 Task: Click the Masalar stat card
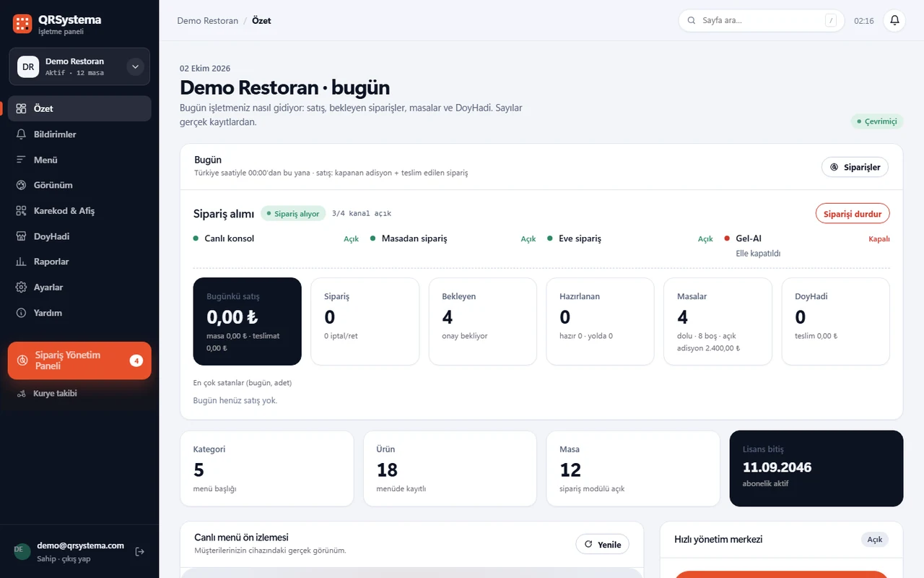(718, 322)
